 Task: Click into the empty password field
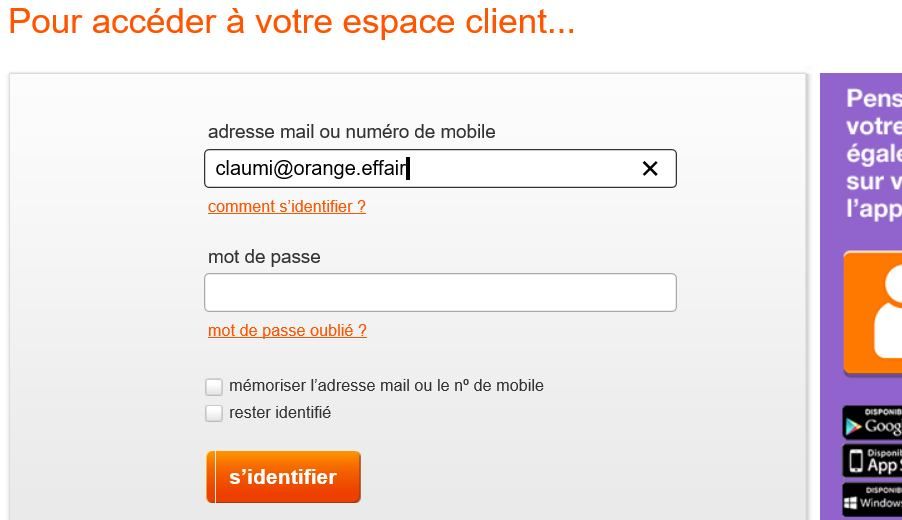(440, 293)
